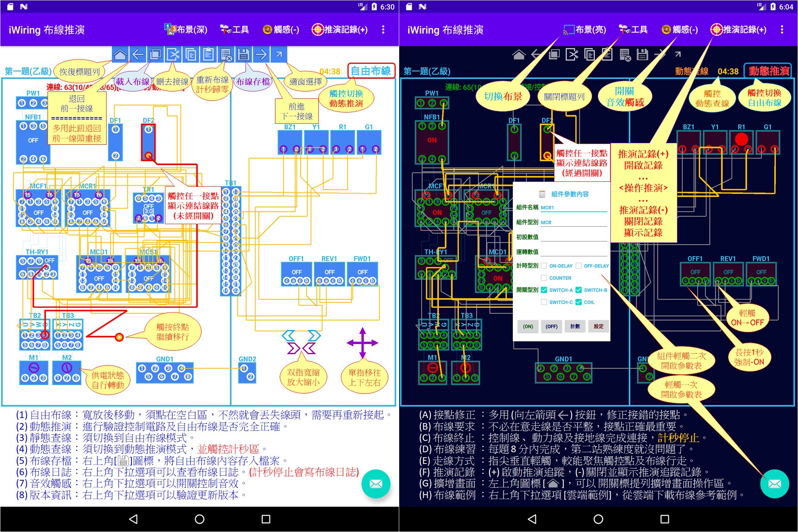The height and width of the screenshot is (532, 798).
Task: Tap 觸感(-) haptics menu item on light screen
Action: [281, 30]
